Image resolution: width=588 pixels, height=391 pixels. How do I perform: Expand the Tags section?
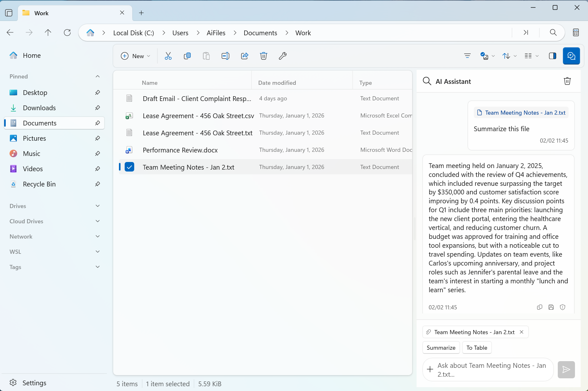pyautogui.click(x=98, y=267)
